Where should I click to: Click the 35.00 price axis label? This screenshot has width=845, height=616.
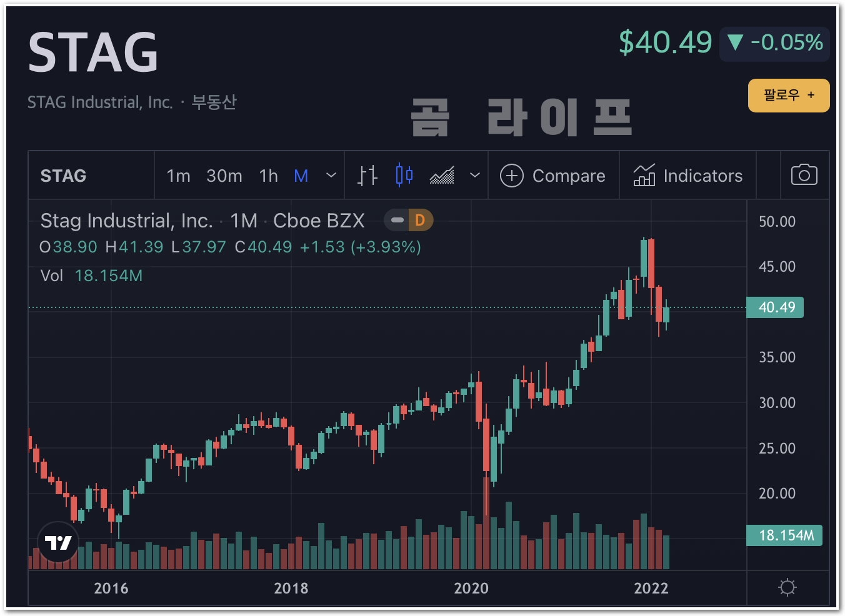tap(777, 357)
